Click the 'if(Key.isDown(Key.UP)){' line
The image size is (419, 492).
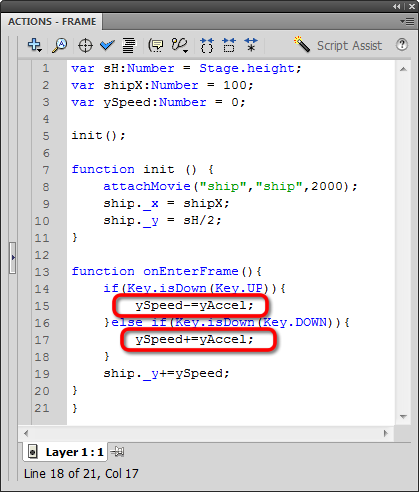coord(195,288)
